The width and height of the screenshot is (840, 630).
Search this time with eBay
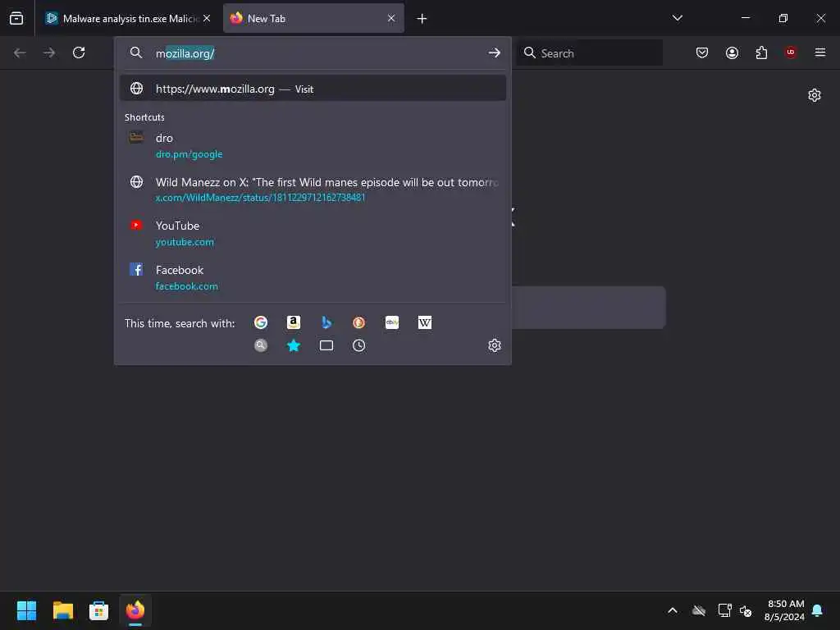click(392, 322)
